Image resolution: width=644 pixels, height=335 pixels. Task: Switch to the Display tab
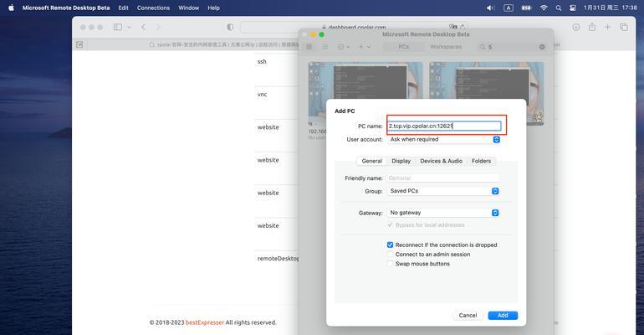(401, 161)
